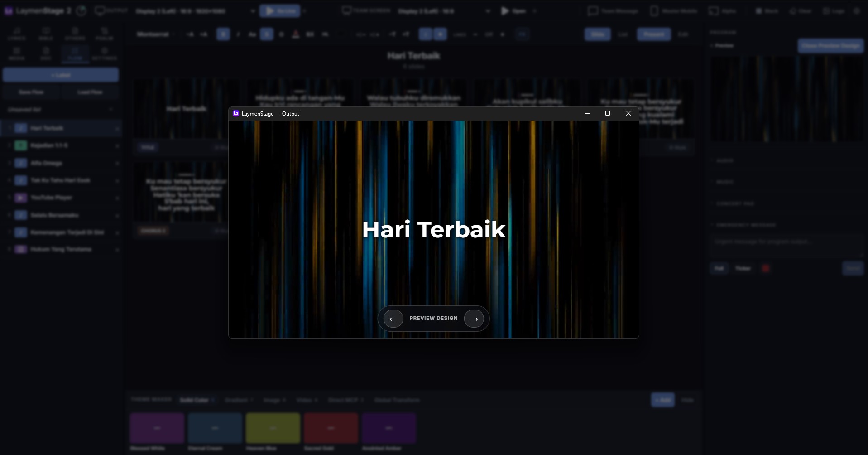Open the Global Transform tab in Theme Maker
The height and width of the screenshot is (455, 868).
coord(397,400)
